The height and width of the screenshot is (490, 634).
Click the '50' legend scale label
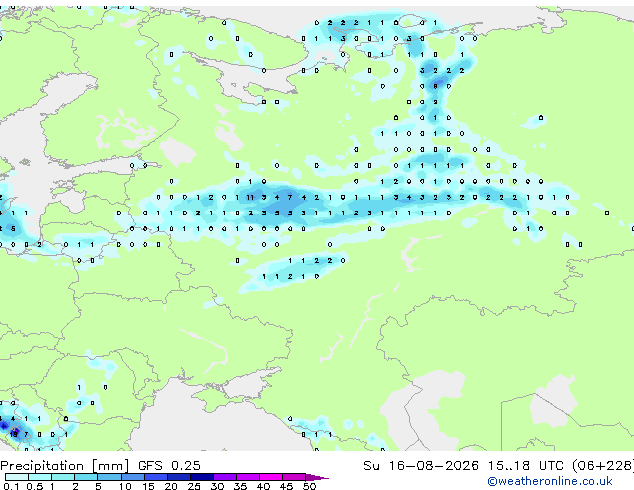click(x=309, y=486)
